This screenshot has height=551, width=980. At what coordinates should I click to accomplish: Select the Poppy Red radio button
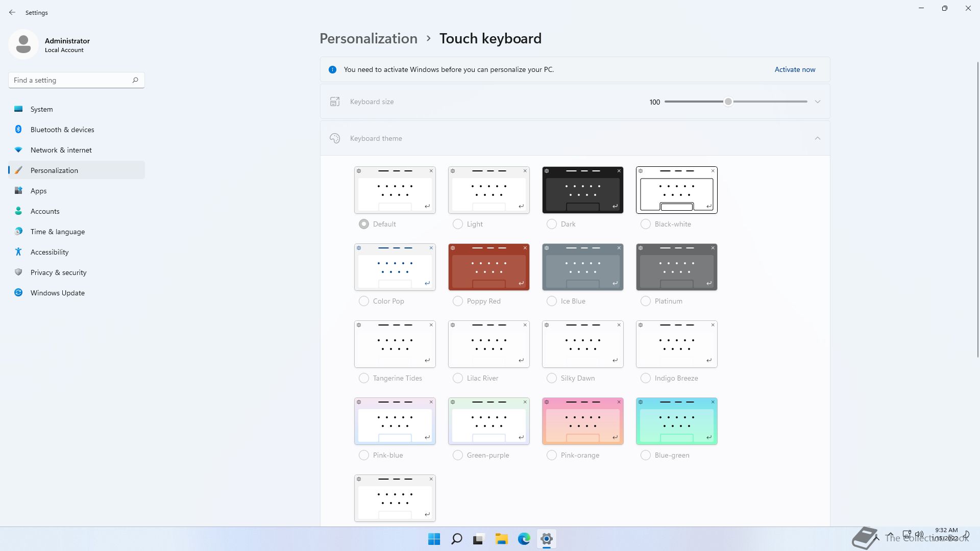(458, 301)
